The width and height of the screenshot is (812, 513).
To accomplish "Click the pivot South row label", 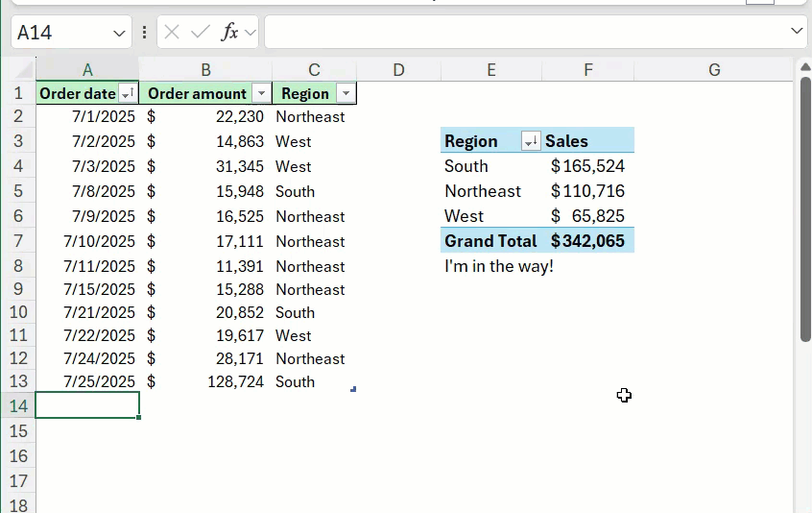I will pyautogui.click(x=491, y=166).
